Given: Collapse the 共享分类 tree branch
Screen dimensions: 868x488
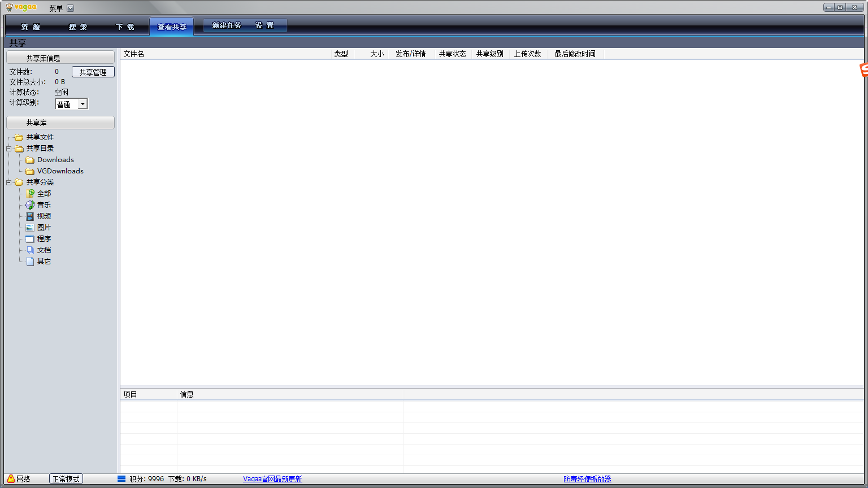Looking at the screenshot, I should (x=8, y=182).
